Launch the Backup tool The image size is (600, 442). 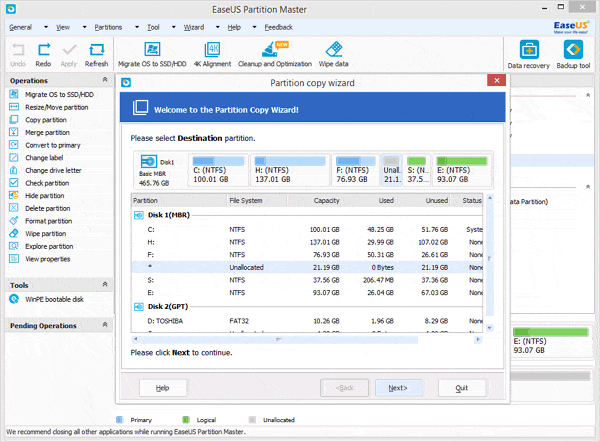pos(573,55)
